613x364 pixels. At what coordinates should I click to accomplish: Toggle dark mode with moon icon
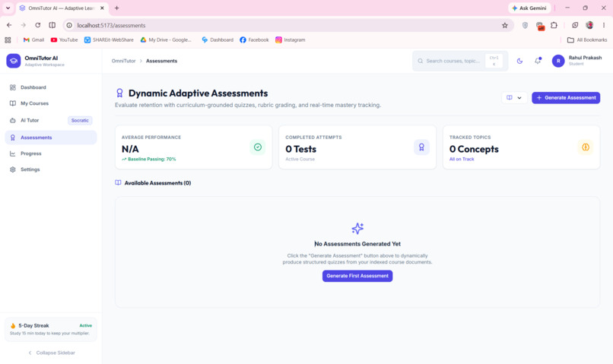pos(519,61)
